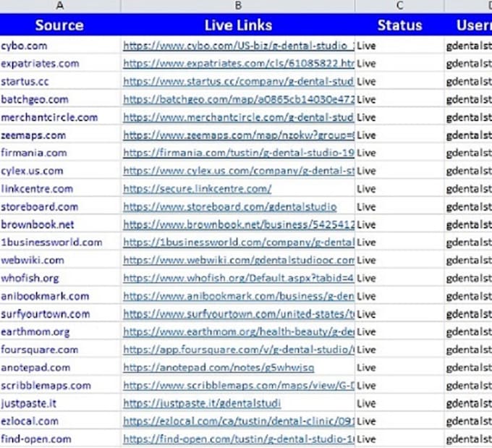Select the startus.cc source cell
This screenshot has height=448, width=492.
(60, 82)
